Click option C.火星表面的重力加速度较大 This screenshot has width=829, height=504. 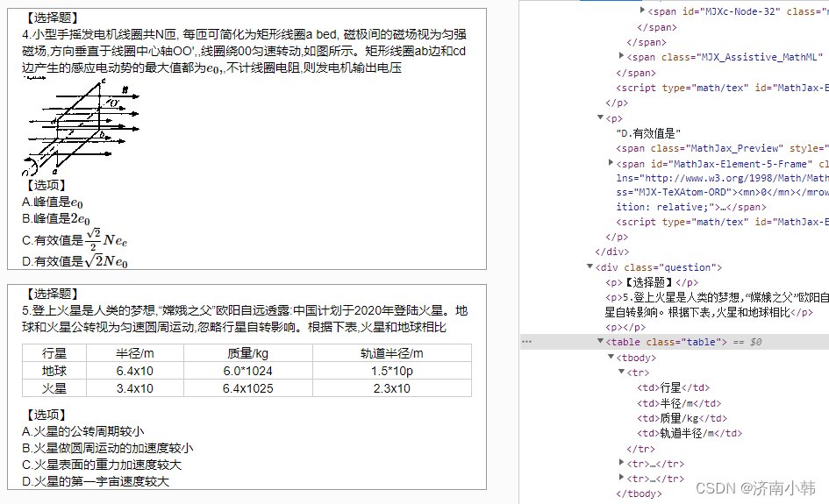pos(102,465)
